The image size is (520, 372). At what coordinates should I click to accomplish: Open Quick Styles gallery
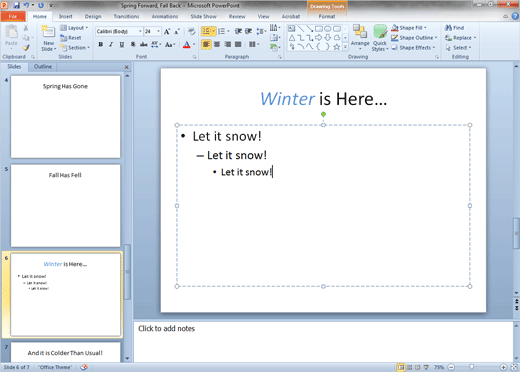380,38
